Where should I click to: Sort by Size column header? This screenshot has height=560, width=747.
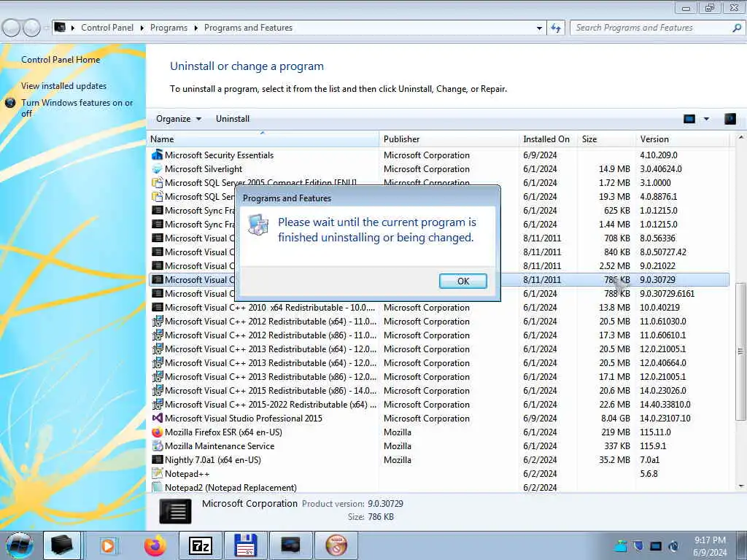click(x=606, y=139)
